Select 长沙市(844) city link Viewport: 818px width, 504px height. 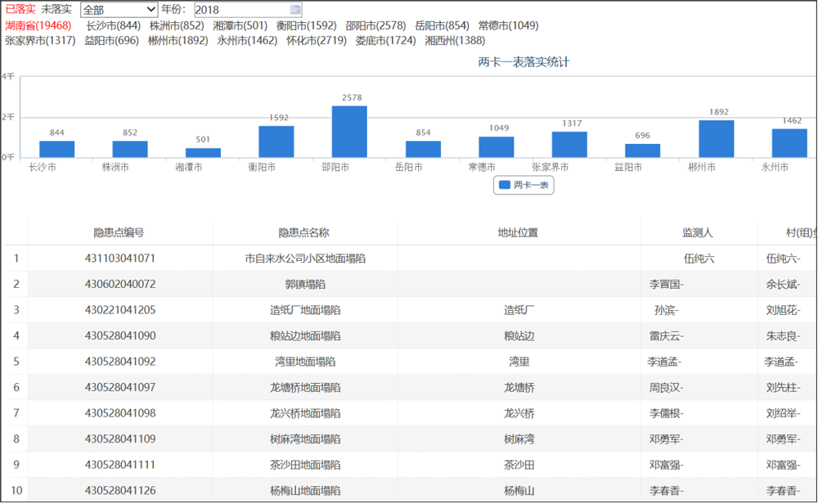pyautogui.click(x=113, y=25)
